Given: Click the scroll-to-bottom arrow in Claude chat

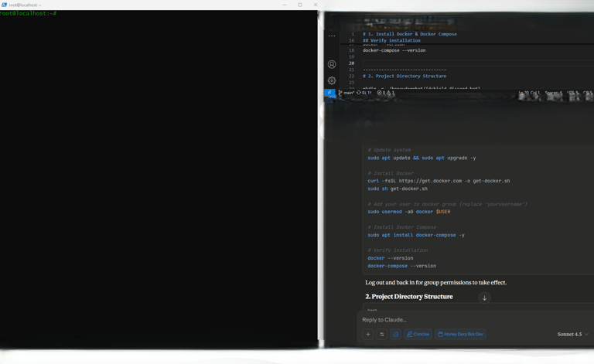Looking at the screenshot, I should (x=484, y=298).
